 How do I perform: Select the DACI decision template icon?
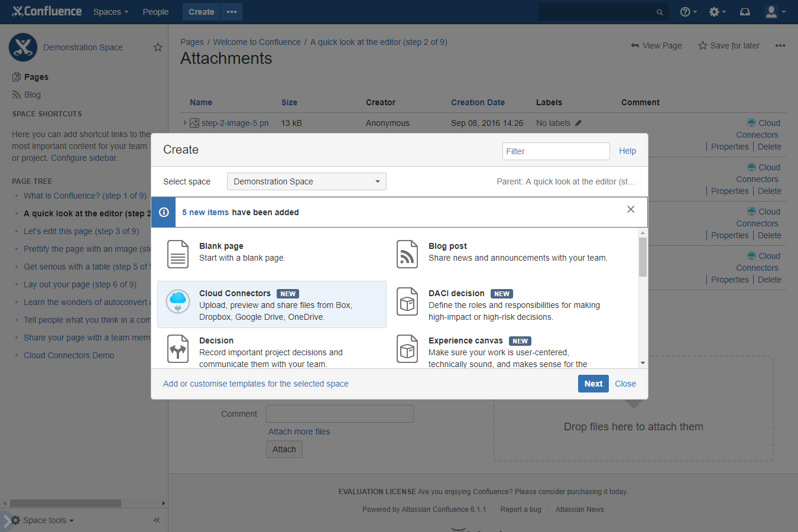coord(407,301)
